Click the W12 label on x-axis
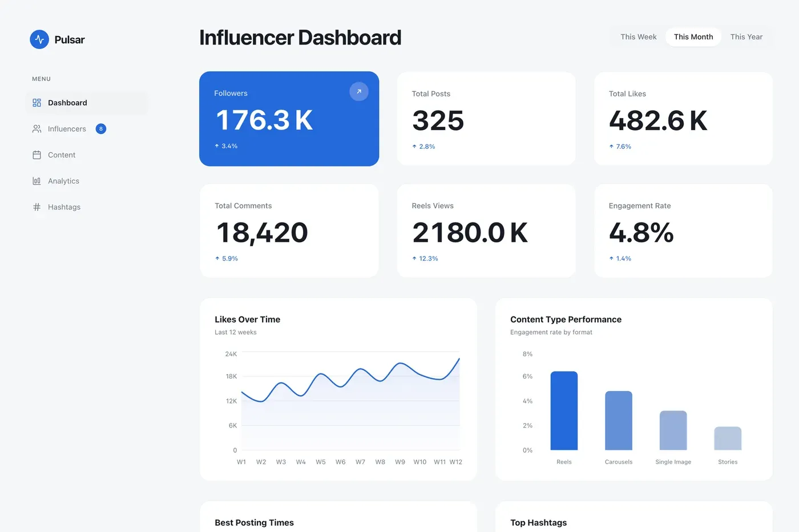This screenshot has height=532, width=799. [456, 462]
